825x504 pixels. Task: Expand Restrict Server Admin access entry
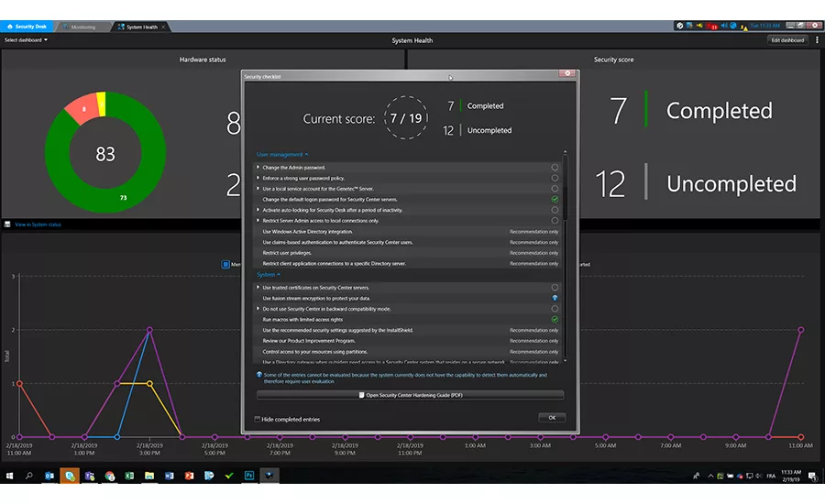258,221
